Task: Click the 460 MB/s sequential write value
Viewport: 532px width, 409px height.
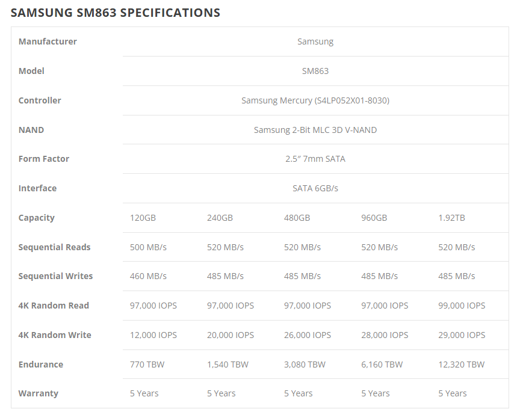Action: 148,276
